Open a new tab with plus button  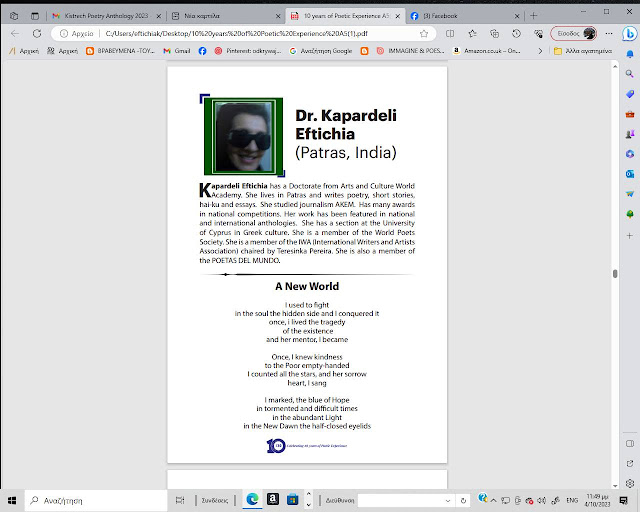pos(533,16)
